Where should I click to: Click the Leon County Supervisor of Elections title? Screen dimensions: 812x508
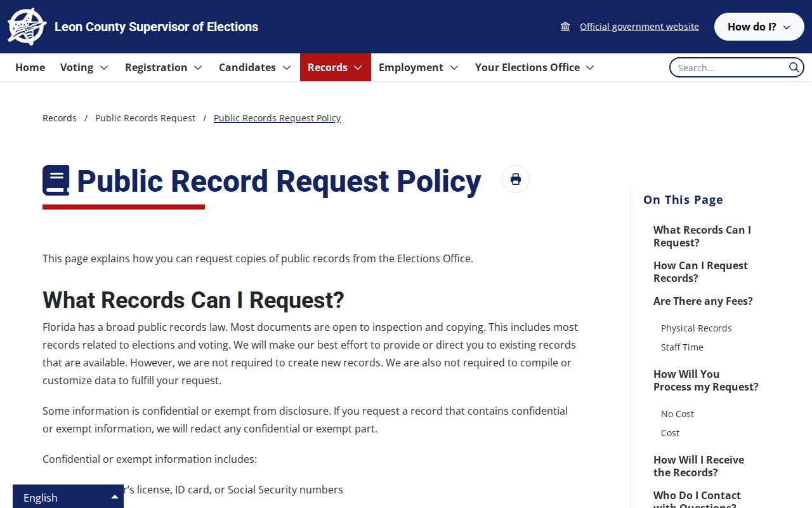pyautogui.click(x=156, y=27)
